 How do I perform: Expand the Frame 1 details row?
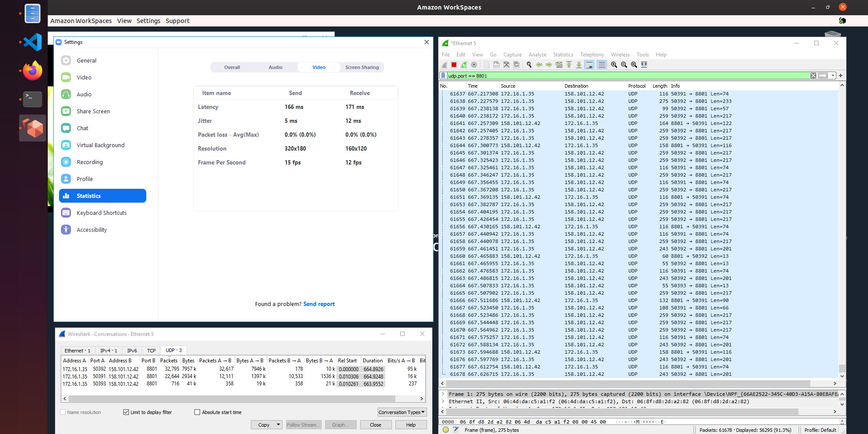pyautogui.click(x=443, y=394)
